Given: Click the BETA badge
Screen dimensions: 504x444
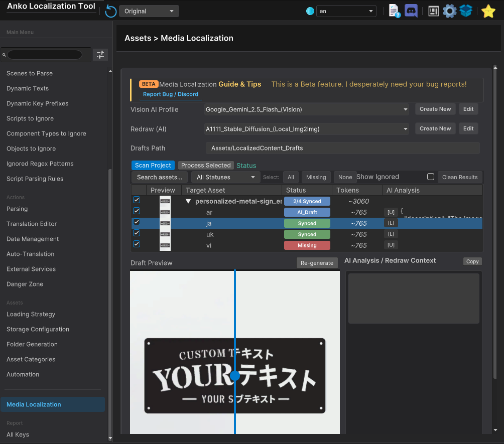Looking at the screenshot, I should (x=149, y=84).
